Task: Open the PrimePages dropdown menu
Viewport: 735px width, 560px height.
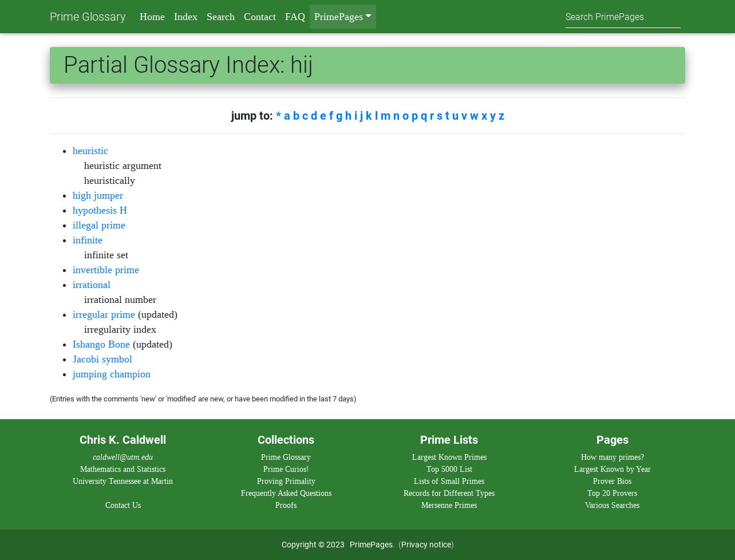Action: tap(342, 17)
